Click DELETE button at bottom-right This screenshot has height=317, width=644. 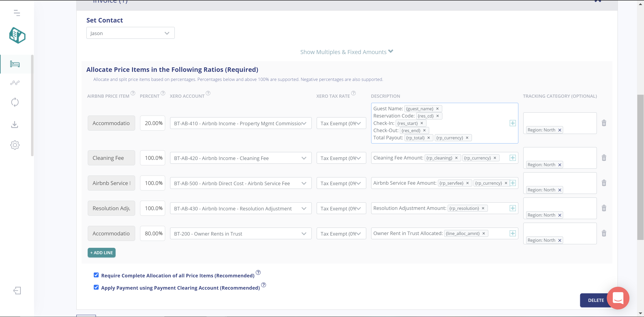pos(596,300)
